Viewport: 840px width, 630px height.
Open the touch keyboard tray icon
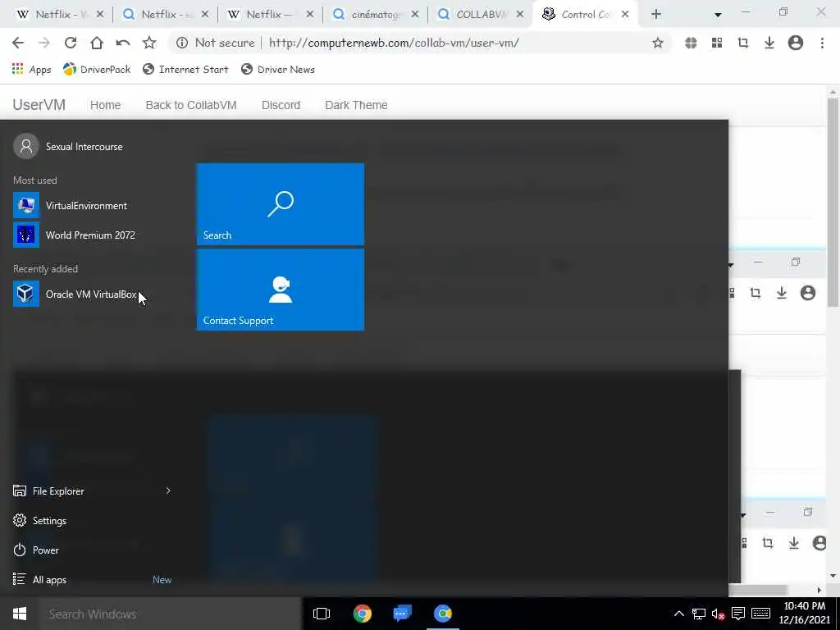(x=760, y=614)
